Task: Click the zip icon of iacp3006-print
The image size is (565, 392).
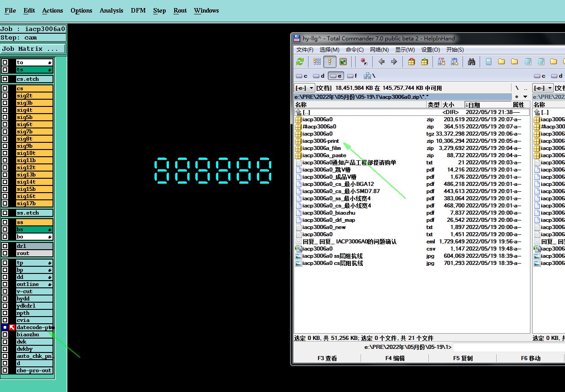Action: pyautogui.click(x=298, y=141)
